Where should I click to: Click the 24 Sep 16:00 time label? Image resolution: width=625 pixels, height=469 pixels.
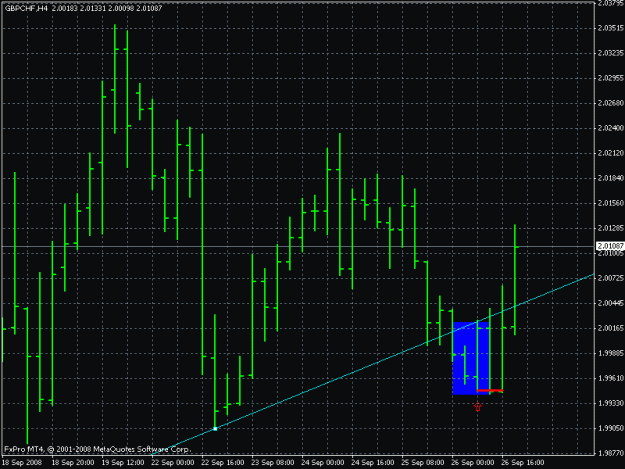(x=373, y=463)
